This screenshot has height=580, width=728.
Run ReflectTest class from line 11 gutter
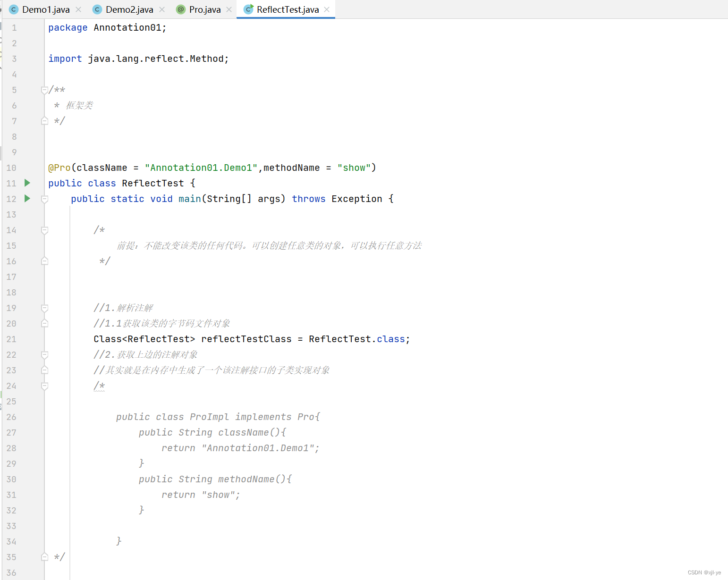point(27,183)
